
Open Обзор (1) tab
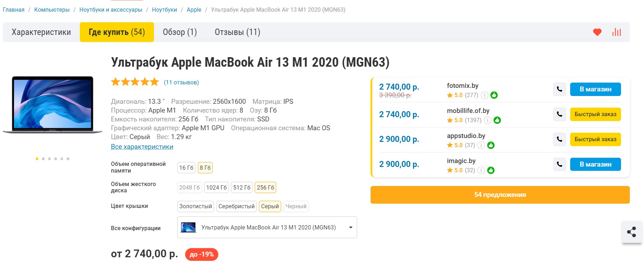(180, 32)
